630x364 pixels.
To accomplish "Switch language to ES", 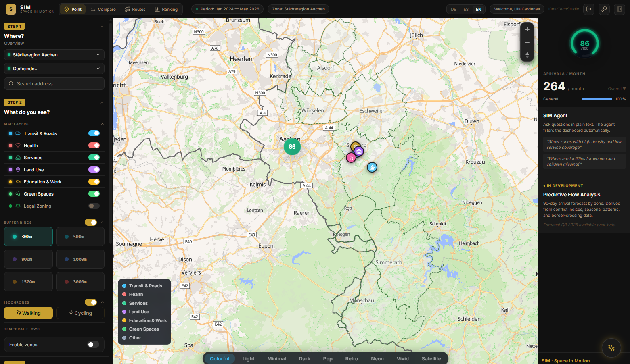I will pyautogui.click(x=466, y=9).
